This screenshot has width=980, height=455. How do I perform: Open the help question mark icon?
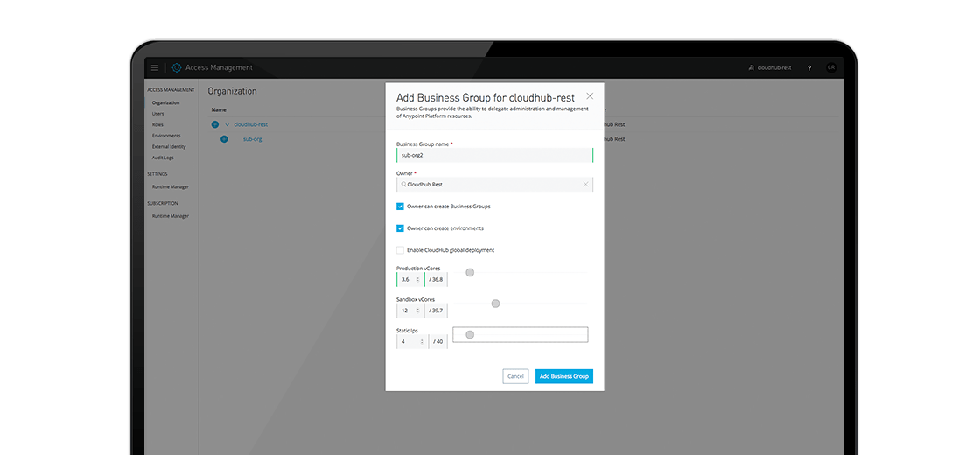click(808, 67)
